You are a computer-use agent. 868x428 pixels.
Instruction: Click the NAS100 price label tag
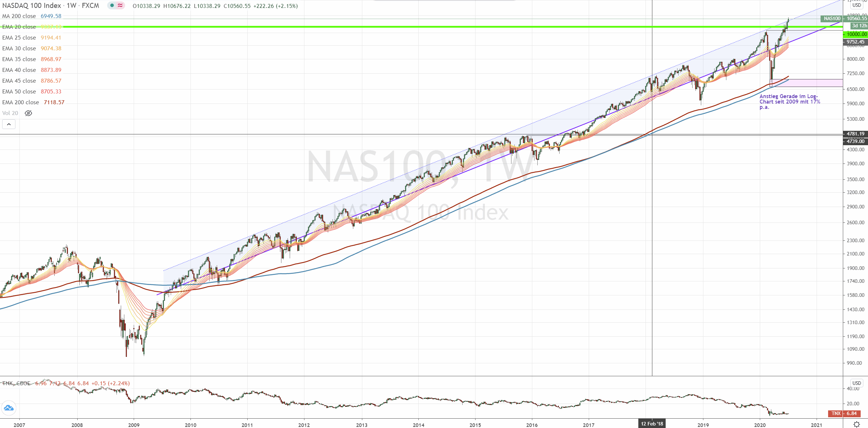(x=832, y=18)
